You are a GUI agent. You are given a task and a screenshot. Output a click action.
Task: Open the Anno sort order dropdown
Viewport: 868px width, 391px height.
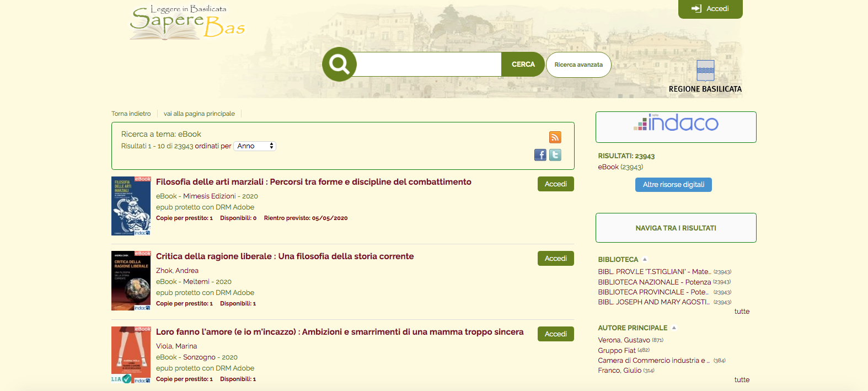[x=255, y=146]
